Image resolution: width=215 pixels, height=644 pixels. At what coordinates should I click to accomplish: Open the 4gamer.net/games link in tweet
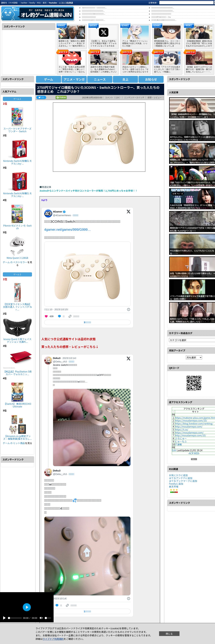[x=67, y=230]
